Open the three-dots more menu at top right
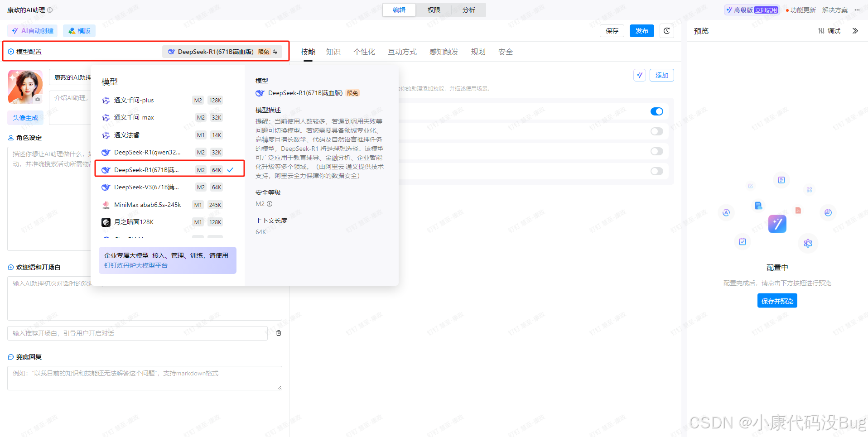 [x=857, y=10]
